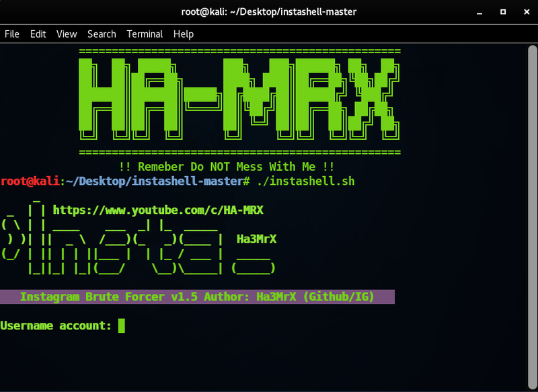
Task: Click the terminal scrollbar on the right
Action: pyautogui.click(x=532, y=202)
